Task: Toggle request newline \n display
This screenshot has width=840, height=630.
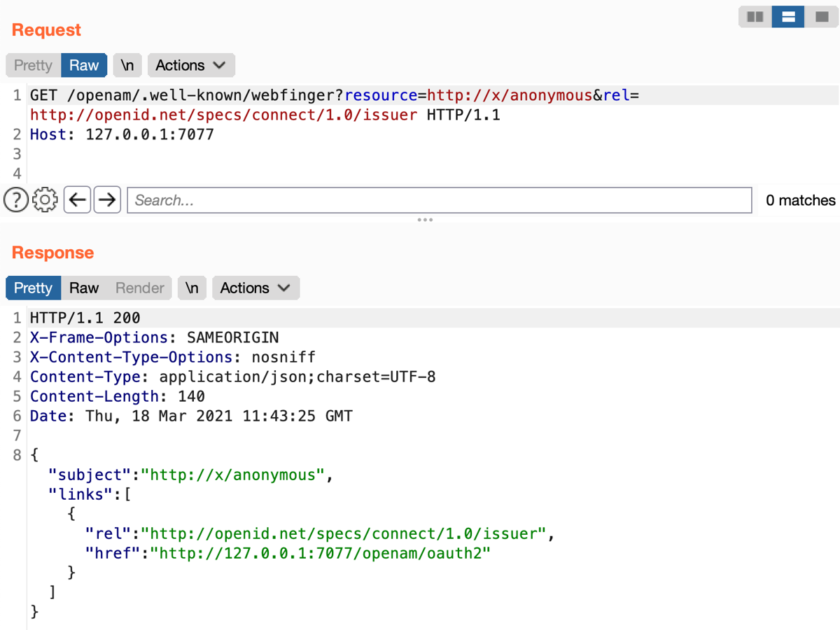Action: [127, 65]
